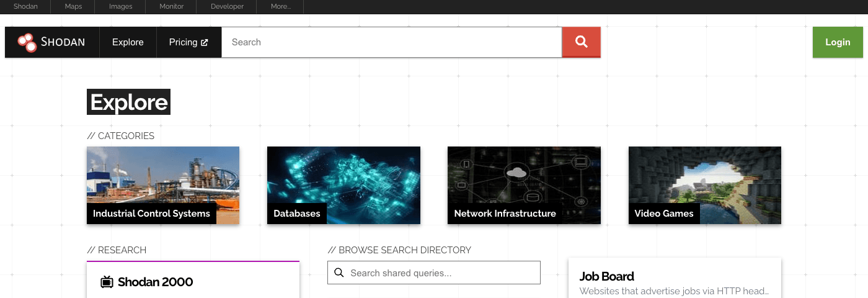The width and height of the screenshot is (868, 298).
Task: Click the Explore page heading
Action: (x=128, y=102)
